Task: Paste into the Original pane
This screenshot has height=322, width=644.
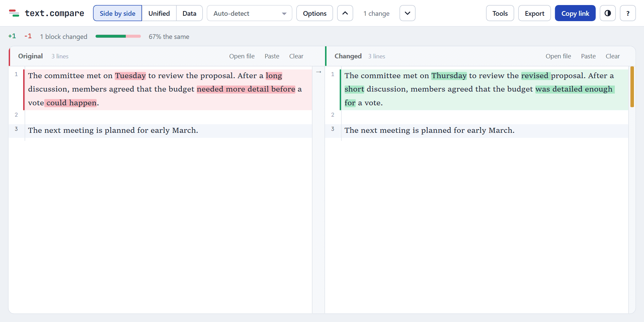Action: click(x=272, y=56)
